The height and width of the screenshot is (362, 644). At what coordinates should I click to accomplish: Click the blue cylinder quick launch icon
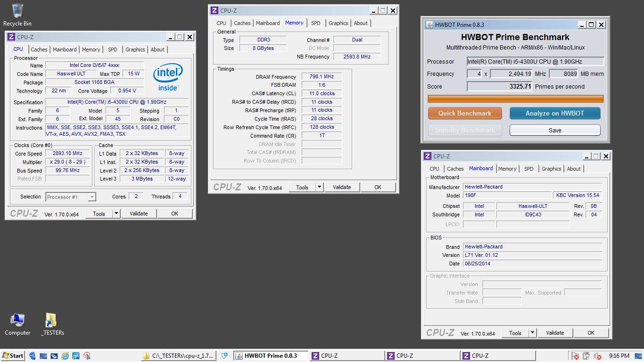coord(33,356)
